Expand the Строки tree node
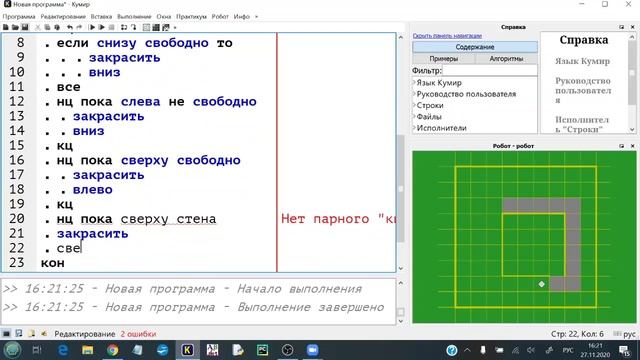640x360 pixels. pyautogui.click(x=414, y=105)
